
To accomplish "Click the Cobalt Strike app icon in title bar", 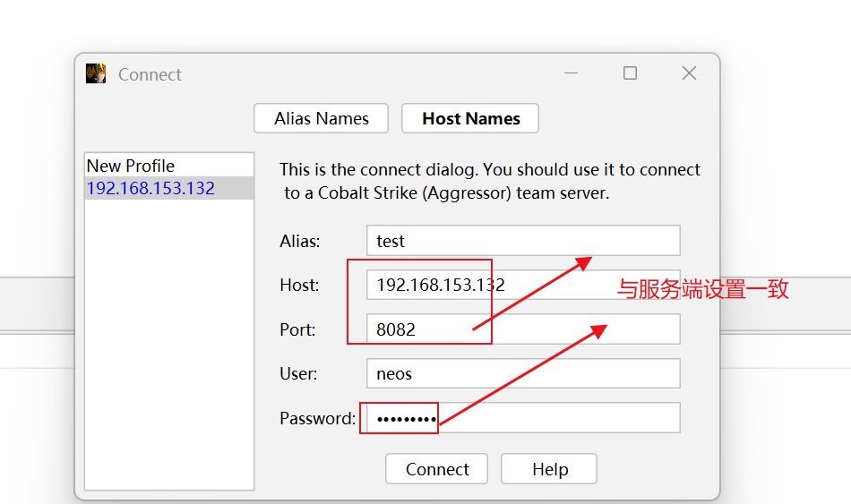I will coord(96,73).
